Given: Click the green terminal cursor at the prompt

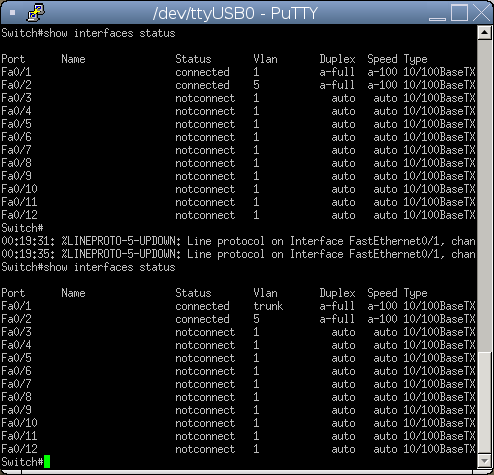Looking at the screenshot, I should [x=47, y=462].
